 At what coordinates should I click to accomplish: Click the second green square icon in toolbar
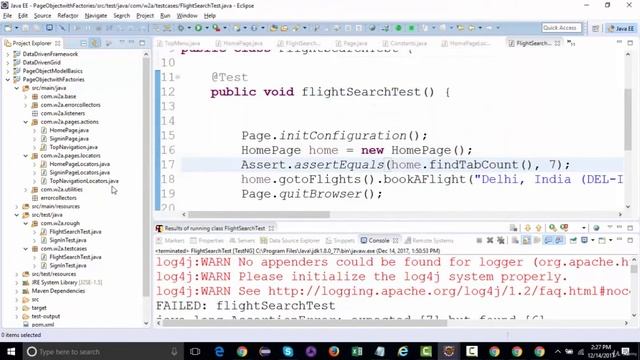(411, 28)
